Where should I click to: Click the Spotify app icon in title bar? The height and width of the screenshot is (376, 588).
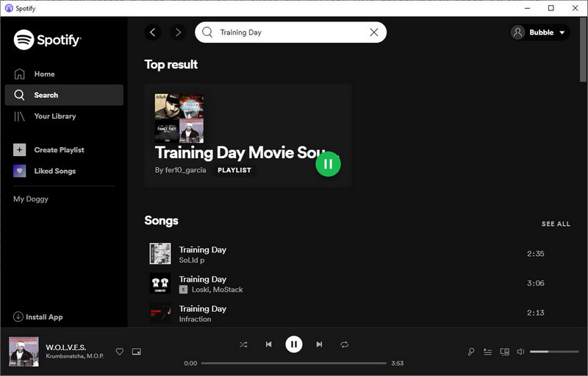[9, 8]
